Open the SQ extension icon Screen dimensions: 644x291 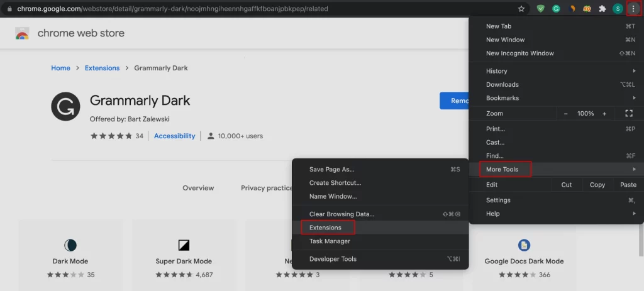(587, 9)
